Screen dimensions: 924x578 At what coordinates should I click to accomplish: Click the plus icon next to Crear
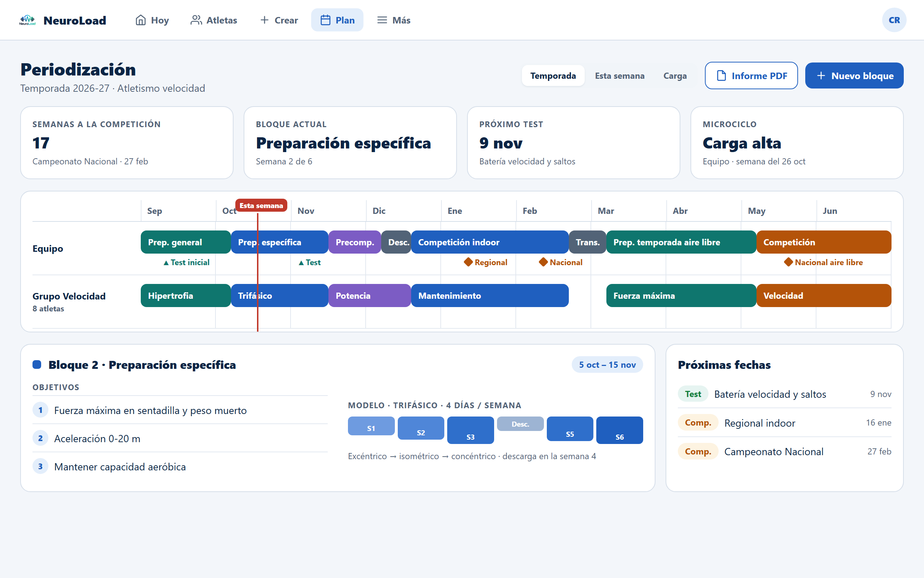coord(264,20)
